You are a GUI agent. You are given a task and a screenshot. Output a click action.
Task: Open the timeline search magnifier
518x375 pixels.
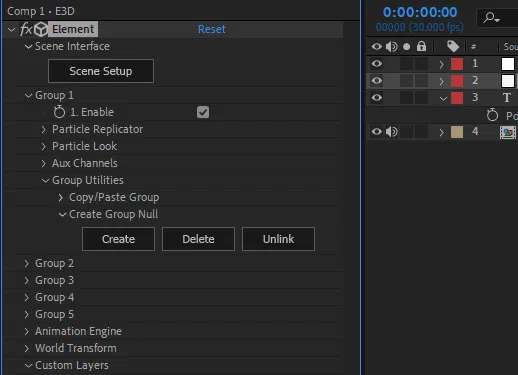[x=491, y=17]
